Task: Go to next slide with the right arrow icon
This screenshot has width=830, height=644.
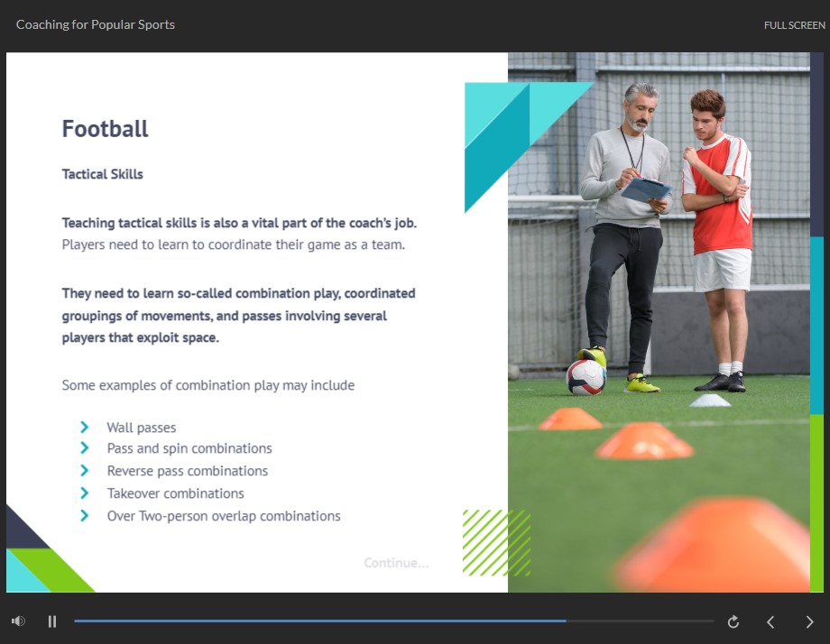Action: 809,621
